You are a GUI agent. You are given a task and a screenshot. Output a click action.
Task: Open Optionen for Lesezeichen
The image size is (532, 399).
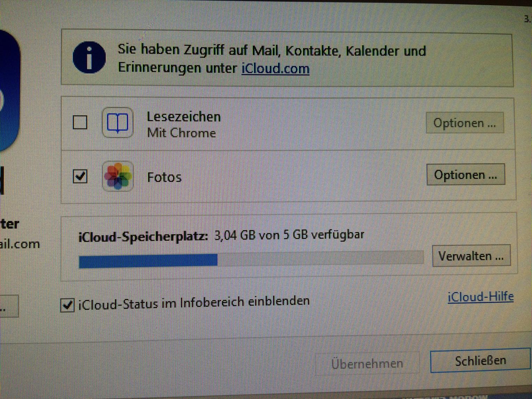point(465,123)
